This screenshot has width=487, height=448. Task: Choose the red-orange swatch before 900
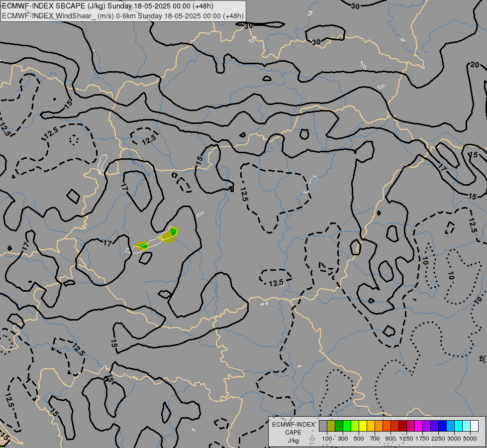click(387, 426)
